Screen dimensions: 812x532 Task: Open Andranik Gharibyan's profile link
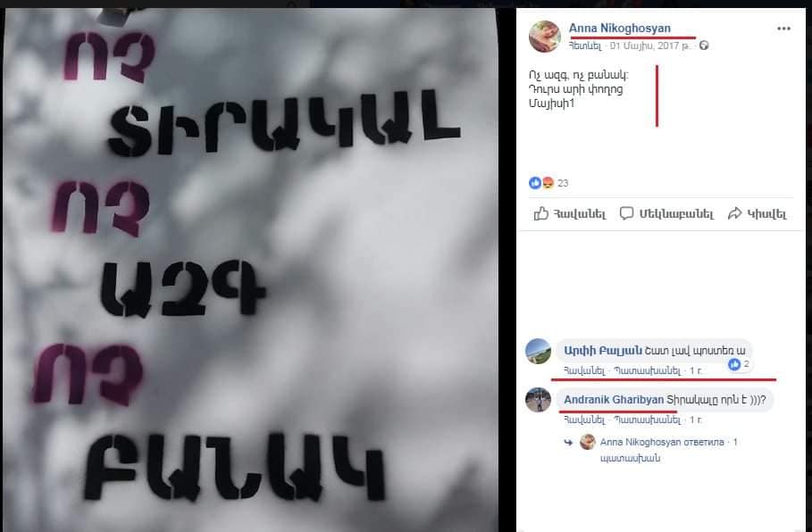tap(614, 400)
